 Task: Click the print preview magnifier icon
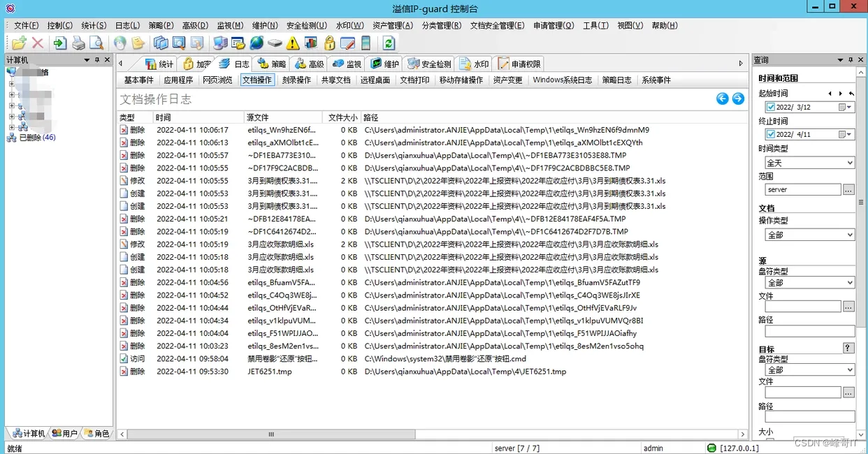click(x=96, y=43)
